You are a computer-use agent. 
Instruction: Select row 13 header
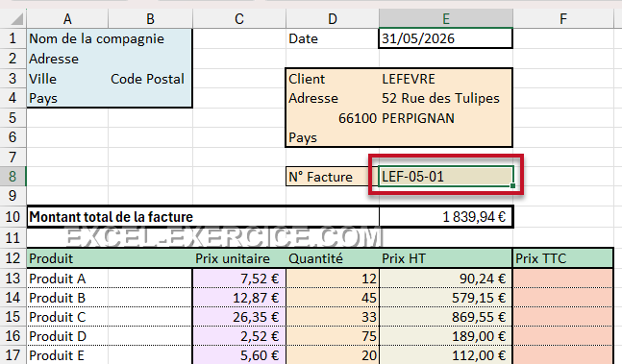[12, 279]
